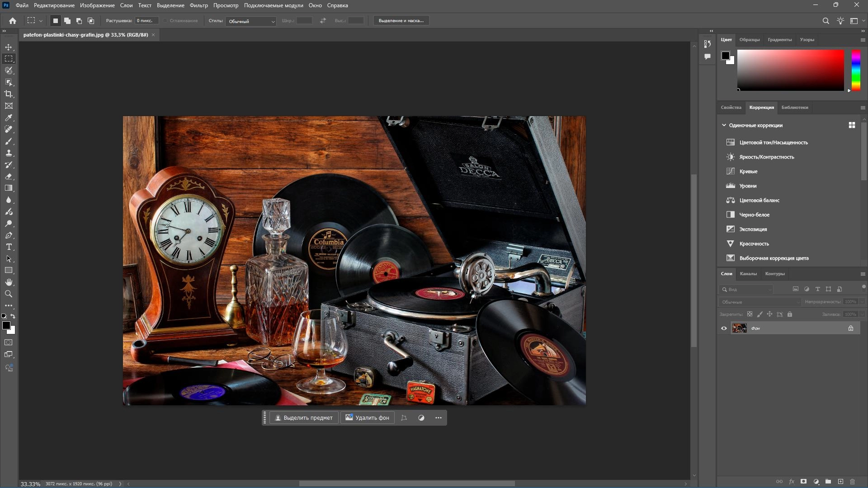The width and height of the screenshot is (868, 488).
Task: Swap foreground and background colors
Action: (13, 316)
